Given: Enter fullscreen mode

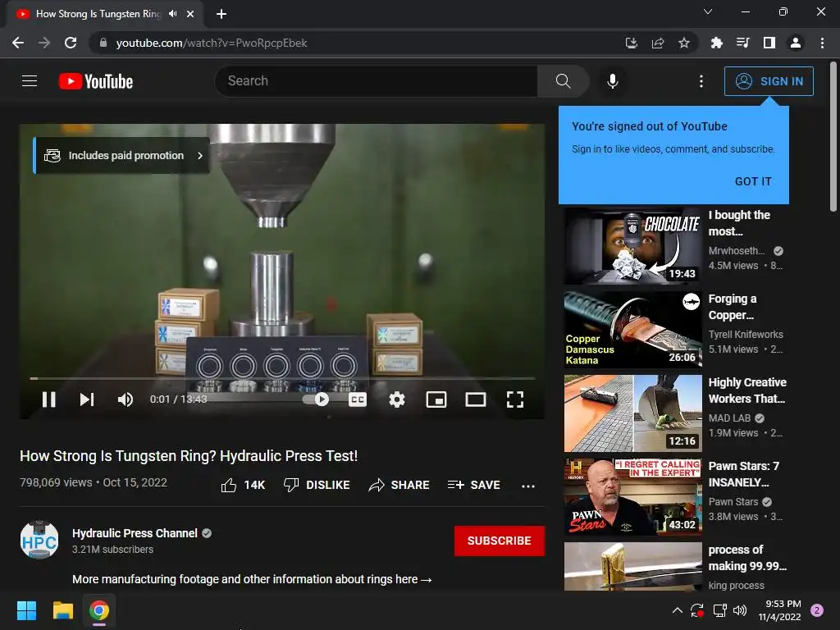Looking at the screenshot, I should [x=515, y=399].
